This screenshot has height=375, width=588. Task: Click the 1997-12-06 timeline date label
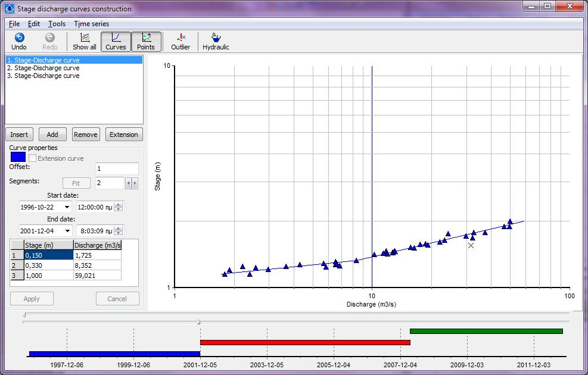(x=67, y=364)
